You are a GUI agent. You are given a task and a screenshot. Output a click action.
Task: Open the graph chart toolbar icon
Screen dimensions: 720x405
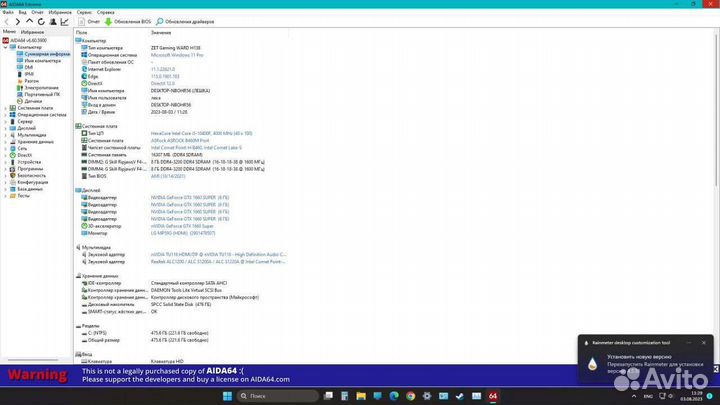[65, 22]
